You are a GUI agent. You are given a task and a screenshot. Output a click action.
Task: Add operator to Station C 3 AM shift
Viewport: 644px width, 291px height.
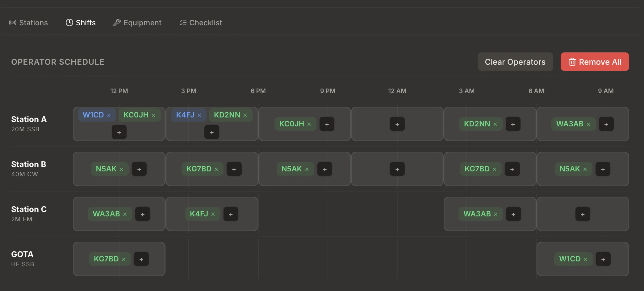pyautogui.click(x=513, y=214)
